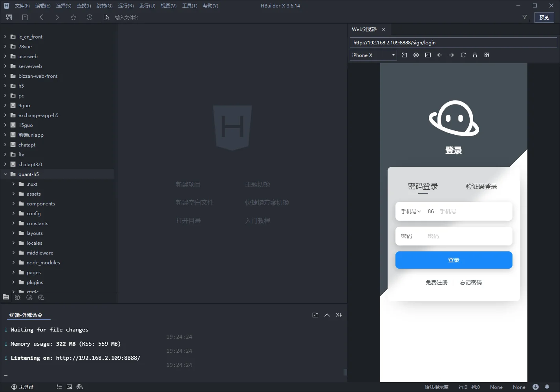
Task: Open the iPhone X device dropdown
Action: (373, 55)
